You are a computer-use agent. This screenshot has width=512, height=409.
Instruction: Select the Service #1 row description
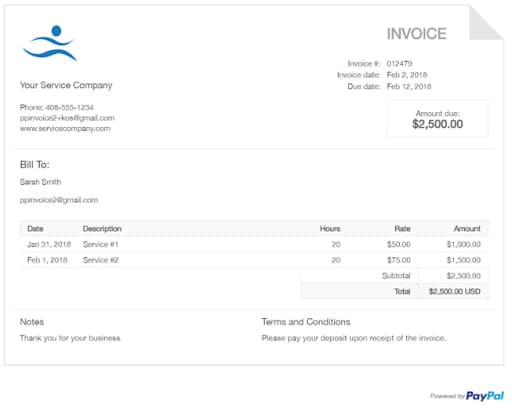click(x=101, y=244)
